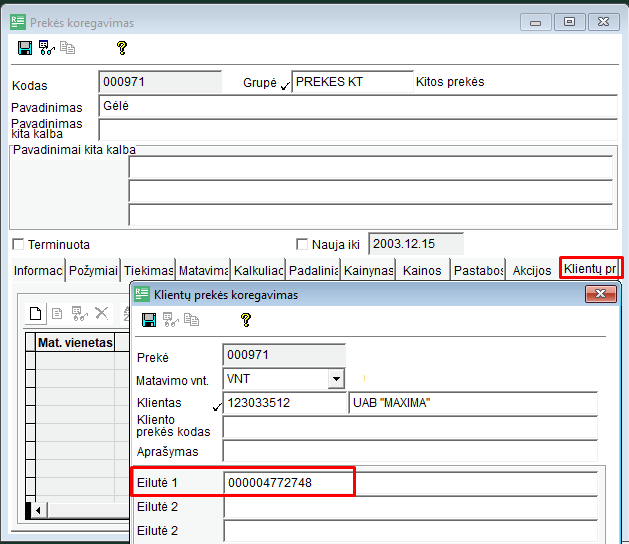Screen dimensions: 629x544
Task: Open help in the Klientų prekės koregavimas dialog
Action: tap(246, 320)
